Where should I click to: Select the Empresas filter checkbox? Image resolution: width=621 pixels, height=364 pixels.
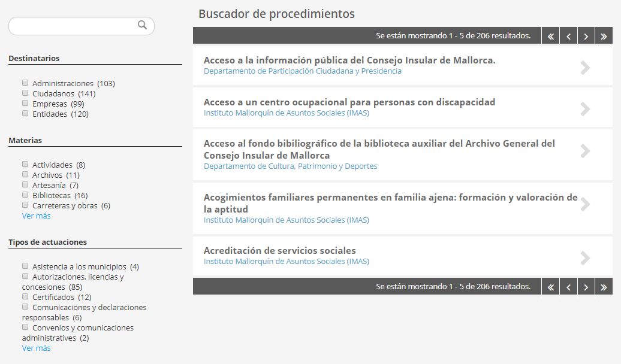click(x=25, y=104)
